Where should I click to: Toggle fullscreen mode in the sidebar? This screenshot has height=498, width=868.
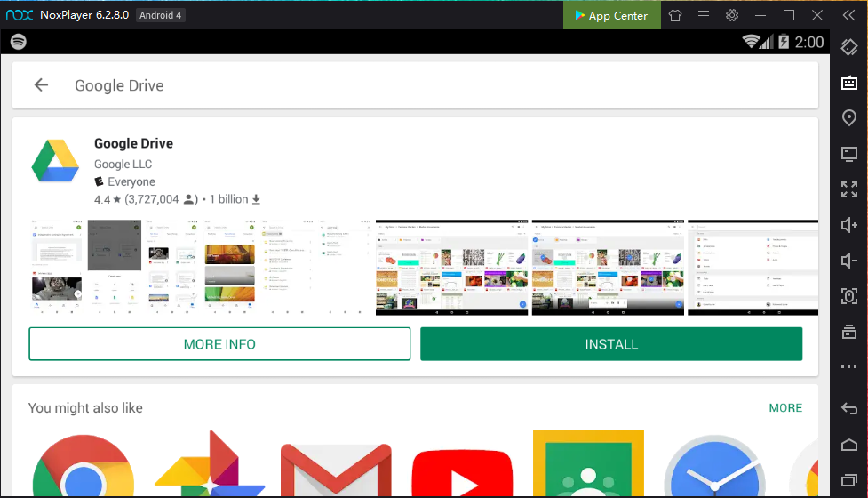[849, 189]
